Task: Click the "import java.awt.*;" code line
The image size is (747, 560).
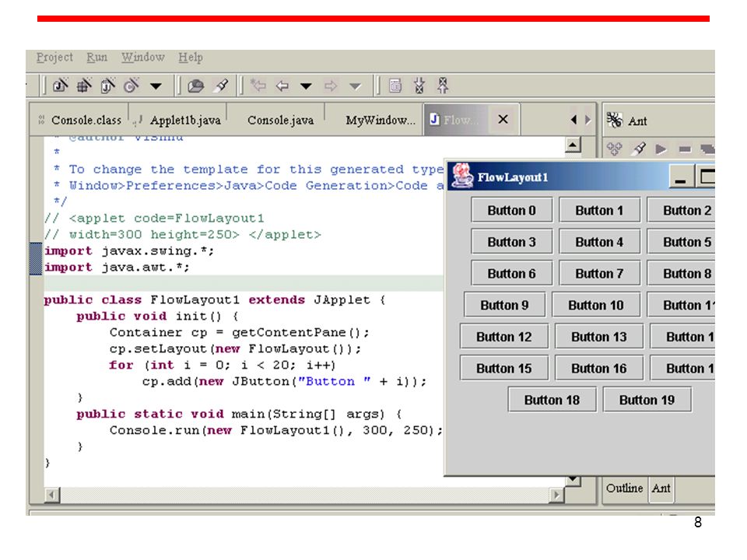Action: pos(117,267)
